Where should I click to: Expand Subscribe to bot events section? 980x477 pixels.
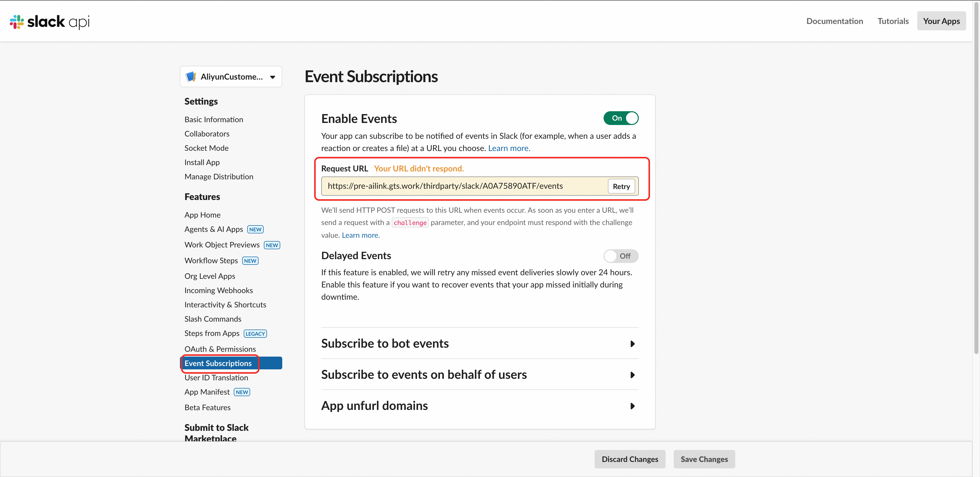[480, 344]
